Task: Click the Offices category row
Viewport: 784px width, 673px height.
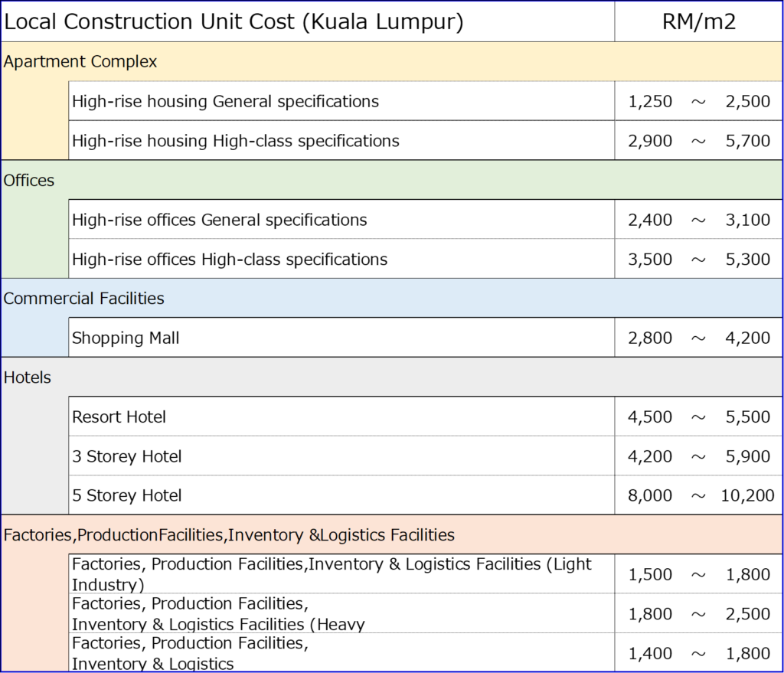Action: click(x=391, y=180)
